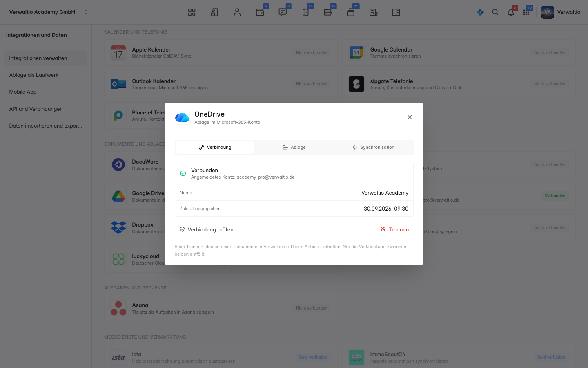Viewport: 588px width, 368px height.
Task: Open Mobile App in the sidebar
Action: [x=46, y=92]
